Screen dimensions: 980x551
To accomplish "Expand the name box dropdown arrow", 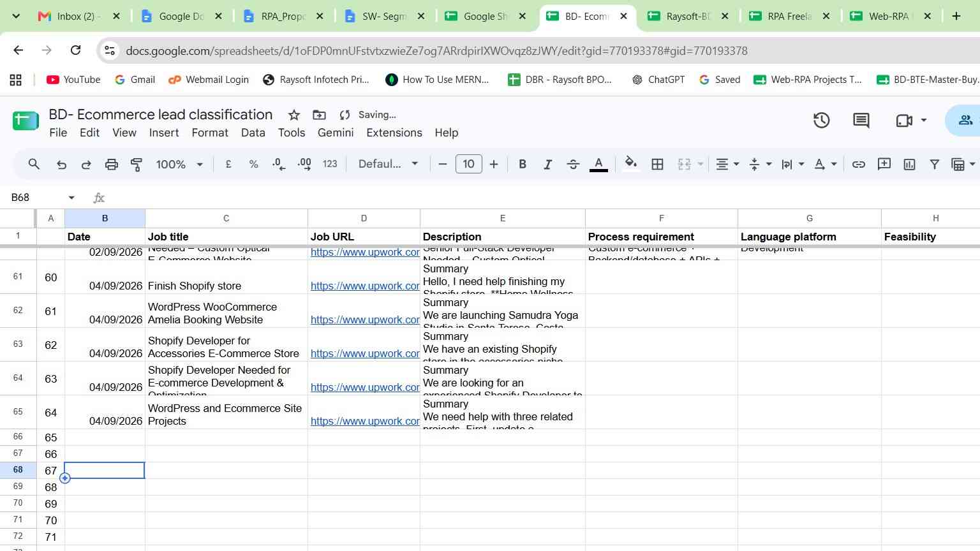I will click(71, 198).
